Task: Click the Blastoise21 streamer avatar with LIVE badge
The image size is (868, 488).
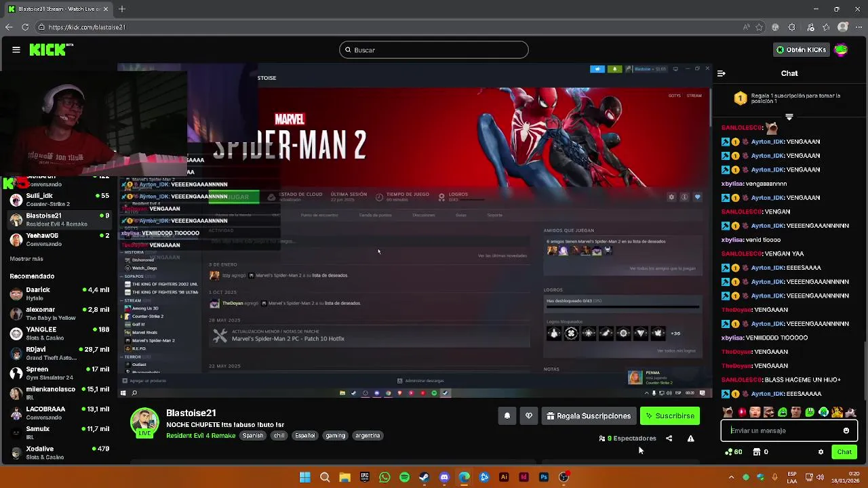Action: click(144, 423)
